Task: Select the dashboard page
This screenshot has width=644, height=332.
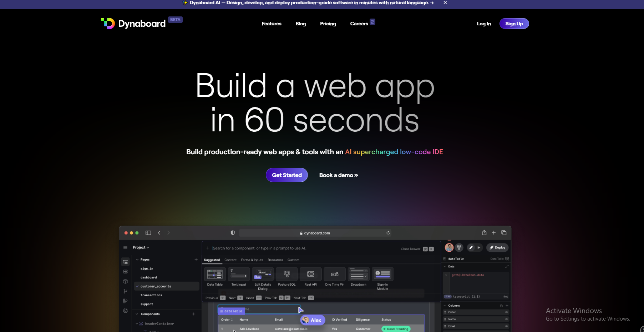Action: pyautogui.click(x=148, y=277)
